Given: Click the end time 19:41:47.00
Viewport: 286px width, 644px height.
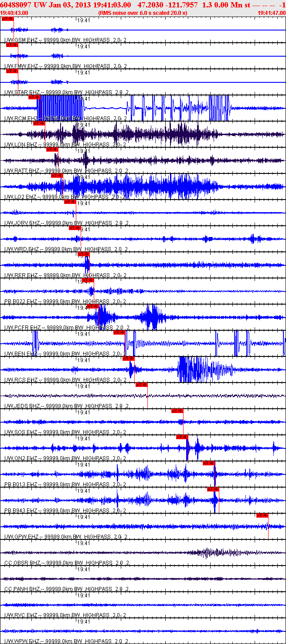Looking at the screenshot, I should click(x=271, y=13).
